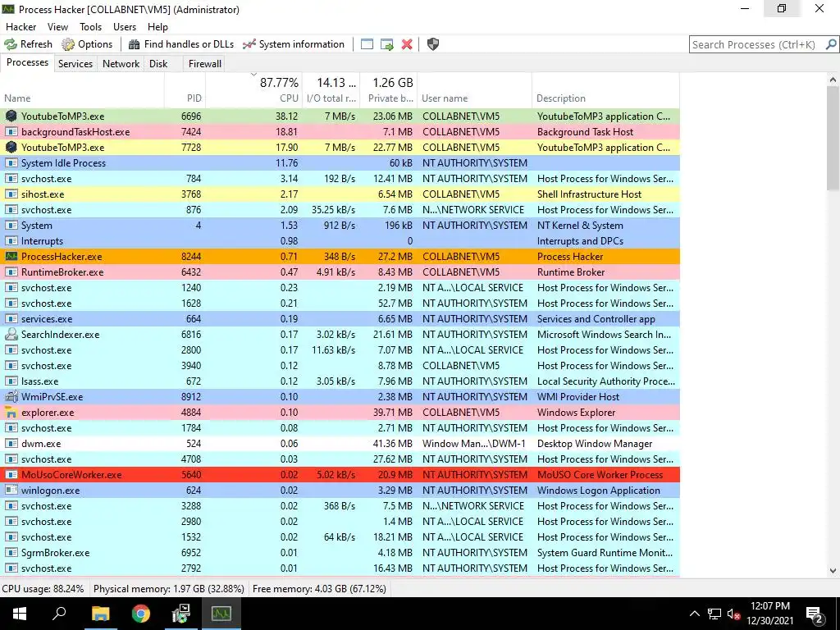This screenshot has width=840, height=630.
Task: Click the CPU usage status bar entry
Action: click(x=43, y=589)
